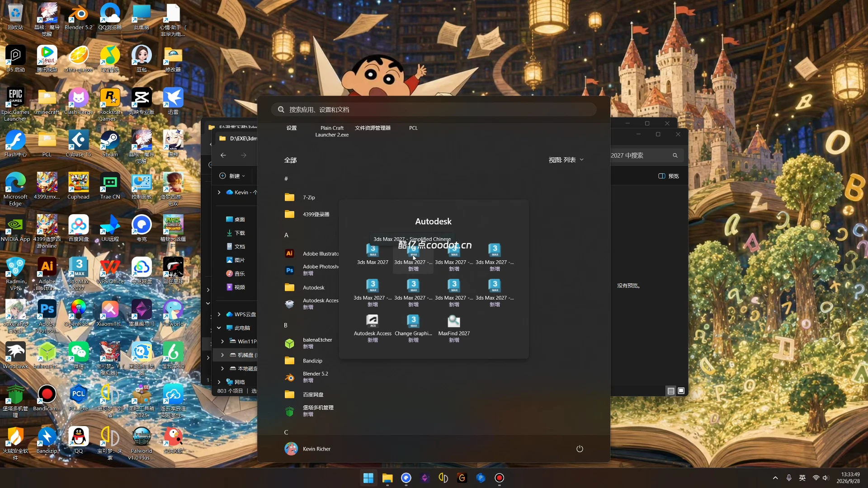Select 音乐 in Explorer sidebar

[236, 273]
